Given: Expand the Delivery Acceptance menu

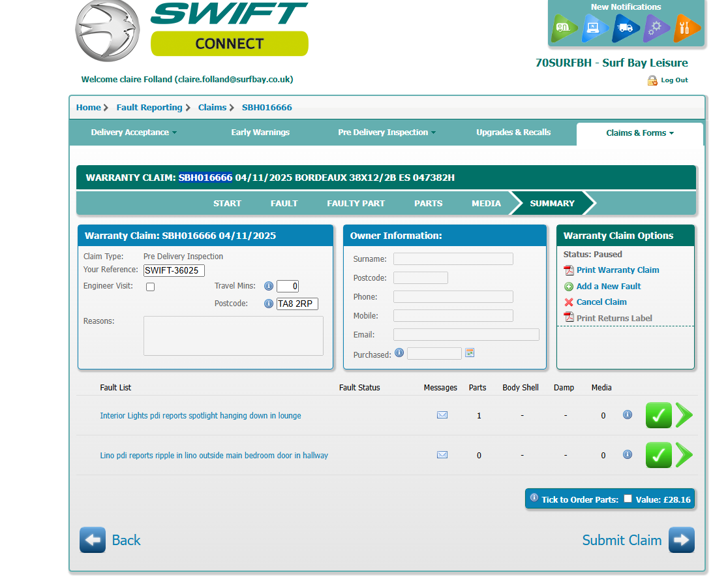Looking at the screenshot, I should (134, 133).
